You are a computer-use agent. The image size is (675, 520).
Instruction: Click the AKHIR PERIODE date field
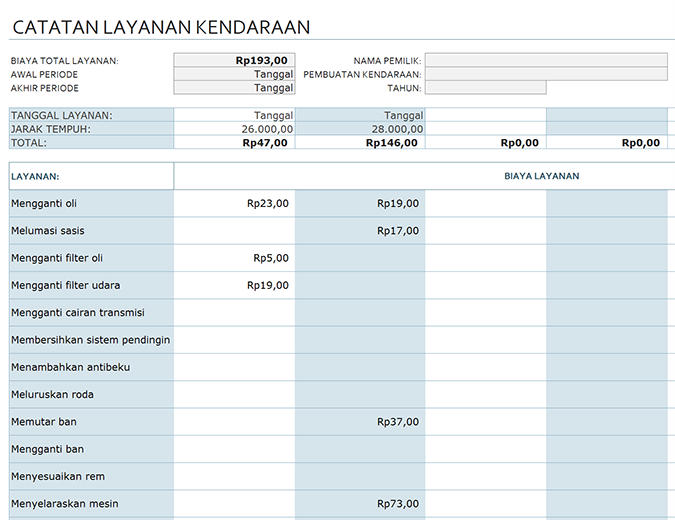coord(235,88)
